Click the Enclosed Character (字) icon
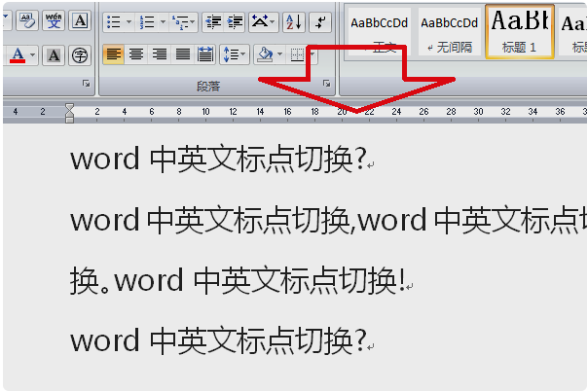The width and height of the screenshot is (588, 392). 80,55
